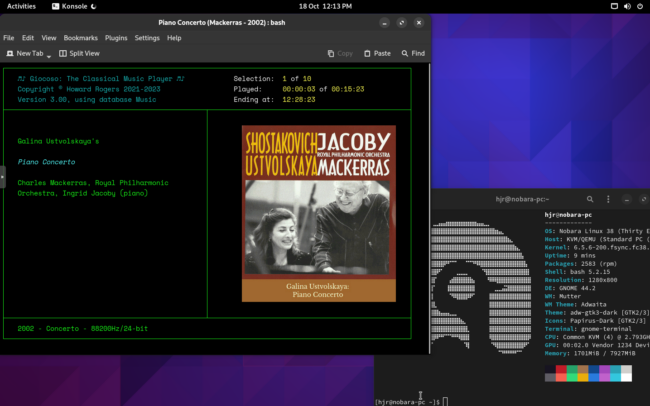
Task: Click the Shostakovich Ustvolskaya album cover image
Action: click(x=318, y=214)
